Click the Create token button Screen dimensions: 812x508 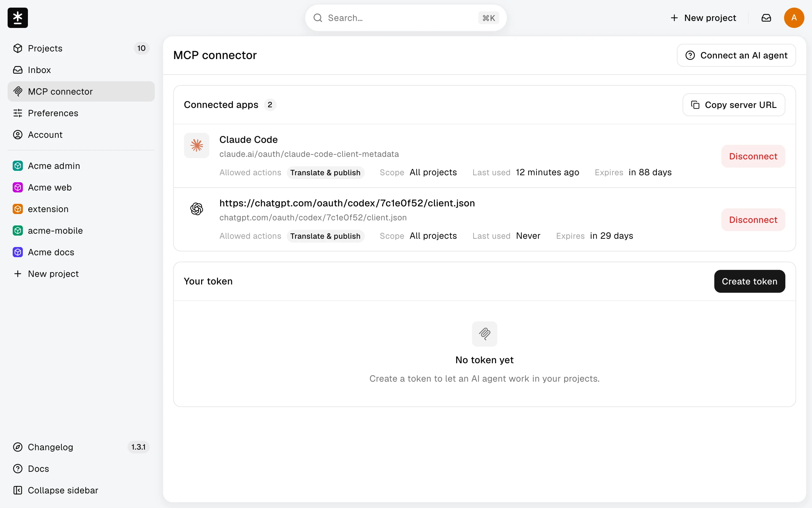click(749, 281)
